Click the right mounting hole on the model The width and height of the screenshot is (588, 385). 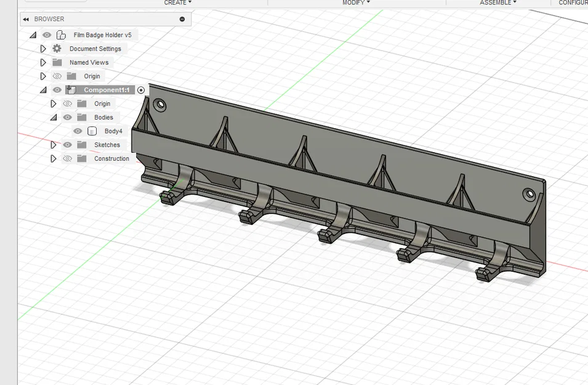click(x=529, y=194)
